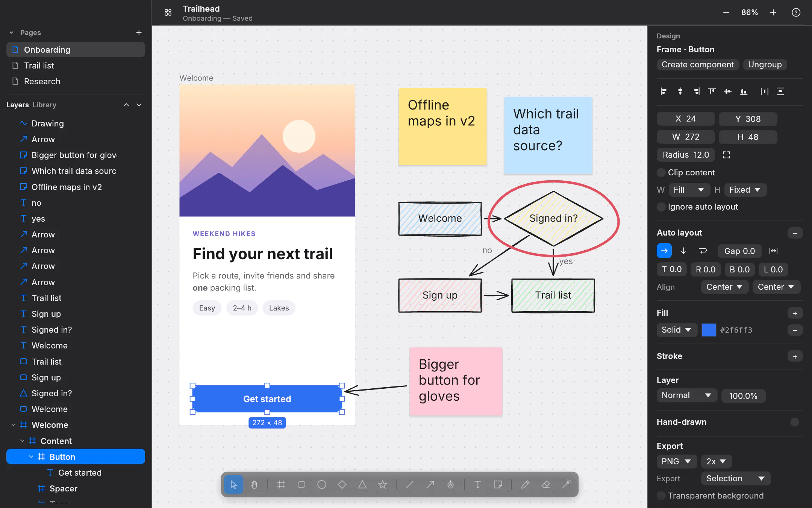This screenshot has height=508, width=812.
Task: Open the blue fill color swatch
Action: 709,330
